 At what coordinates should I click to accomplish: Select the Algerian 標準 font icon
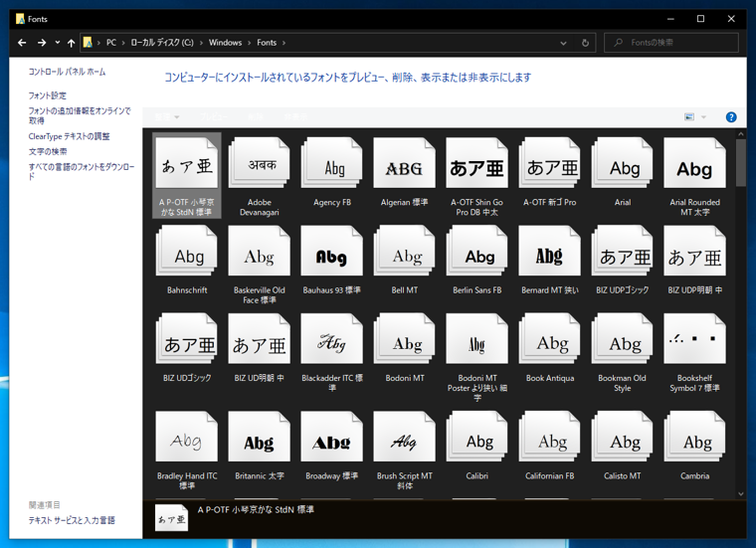[x=405, y=163]
